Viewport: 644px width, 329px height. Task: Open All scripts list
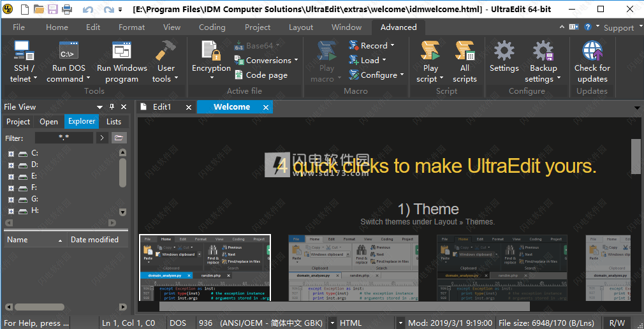point(465,61)
